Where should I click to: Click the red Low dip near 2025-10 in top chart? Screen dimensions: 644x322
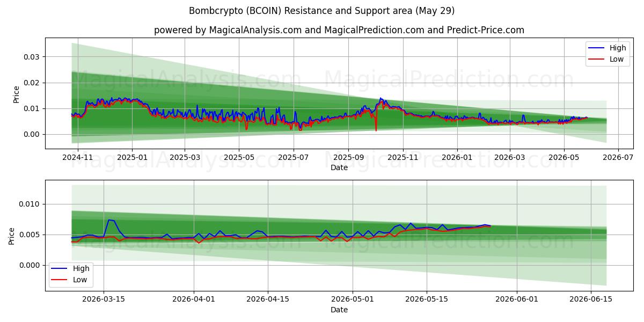[x=376, y=129]
